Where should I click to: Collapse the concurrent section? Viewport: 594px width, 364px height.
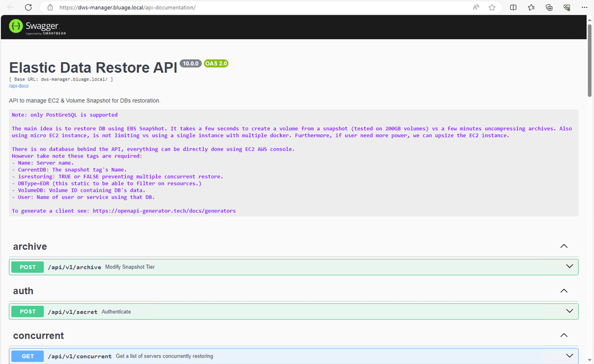coord(563,335)
